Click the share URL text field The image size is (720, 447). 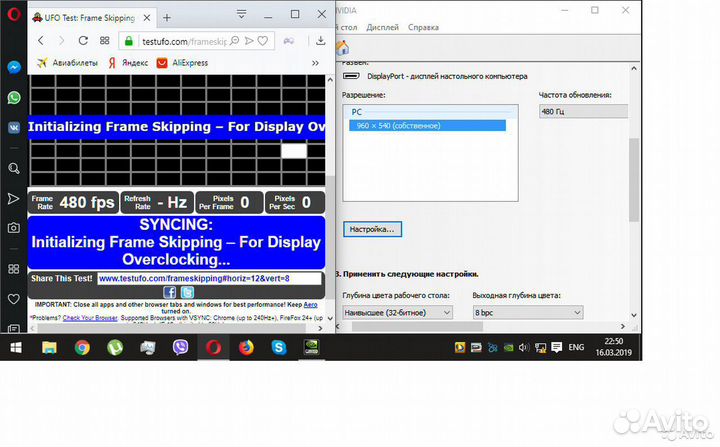click(x=209, y=278)
